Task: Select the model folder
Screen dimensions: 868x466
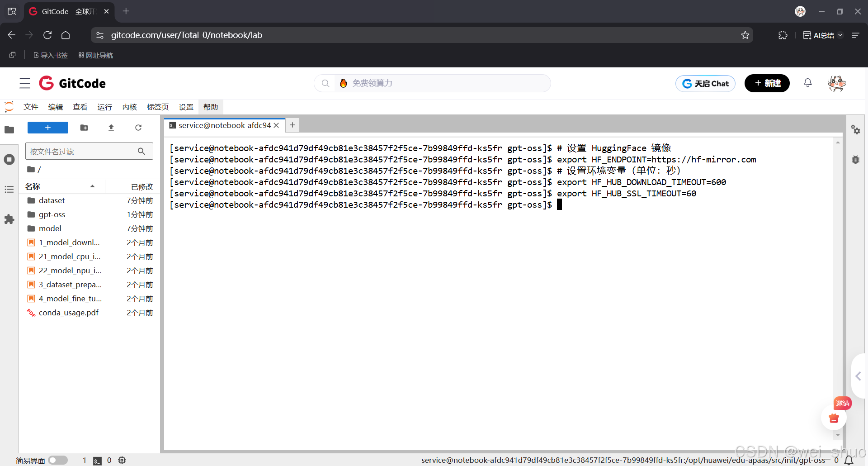Action: (90, 228)
